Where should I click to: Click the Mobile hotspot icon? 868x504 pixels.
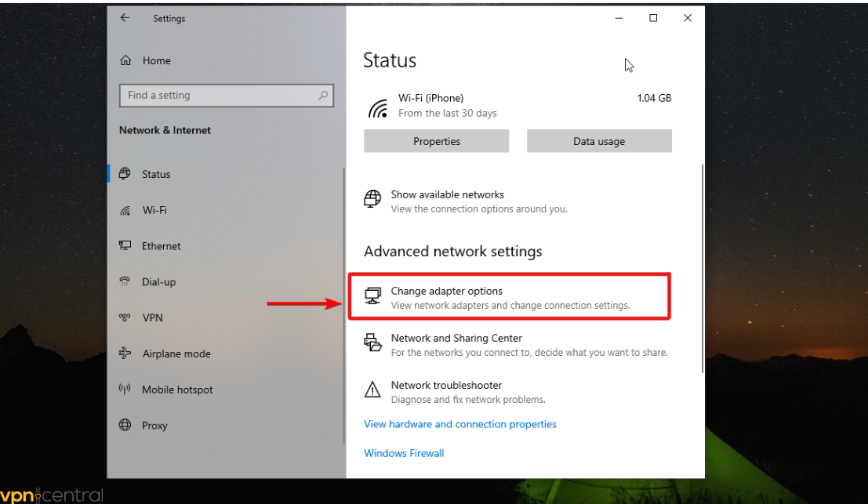click(x=125, y=390)
